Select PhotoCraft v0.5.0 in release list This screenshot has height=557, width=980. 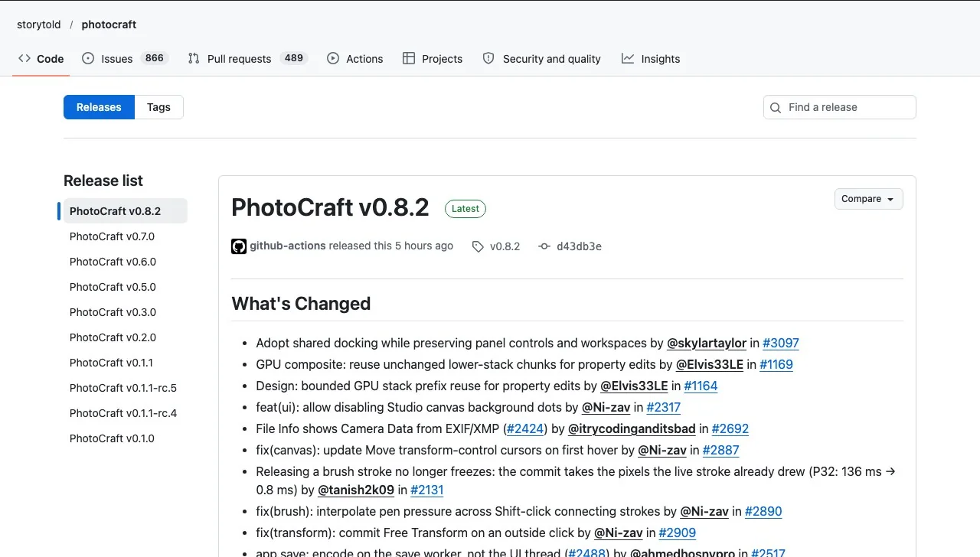(125, 287)
